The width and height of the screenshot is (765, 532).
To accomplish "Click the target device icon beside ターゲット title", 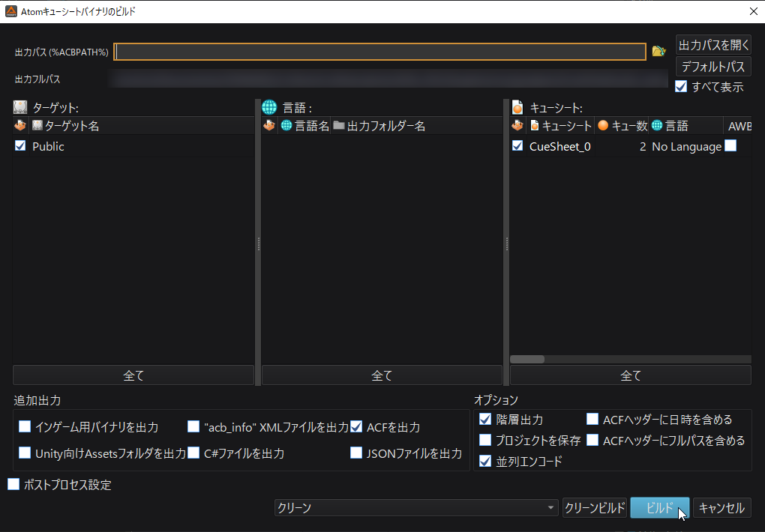I will coord(20,107).
